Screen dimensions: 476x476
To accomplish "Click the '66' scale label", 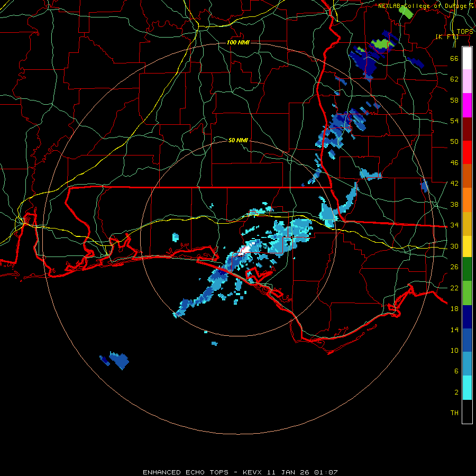I will [454, 58].
